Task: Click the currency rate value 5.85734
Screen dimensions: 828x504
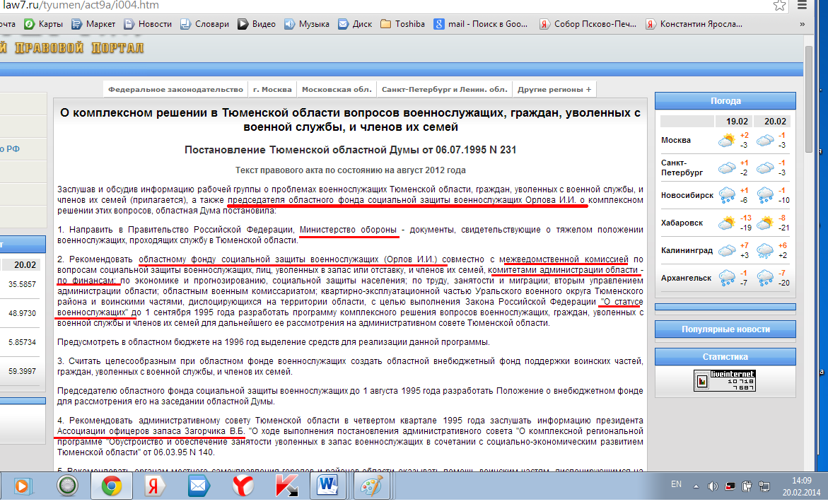Action: click(x=22, y=342)
